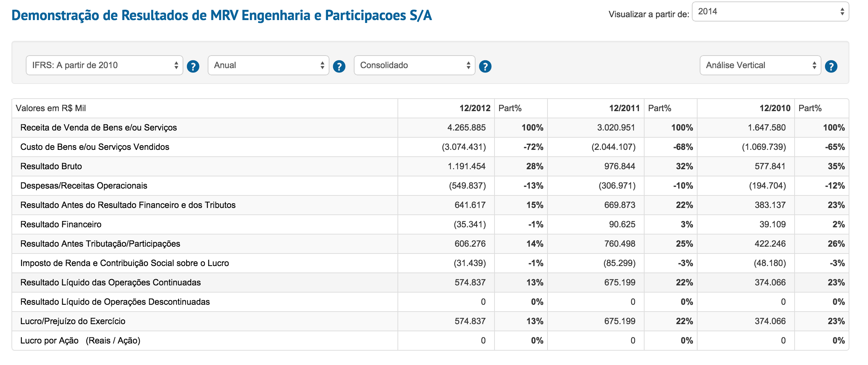Click value 669.873
Screen dimensions: 868x365
pyautogui.click(x=619, y=205)
